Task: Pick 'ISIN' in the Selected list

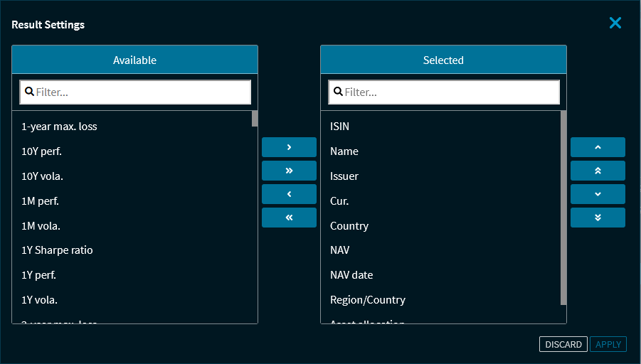Action: [x=340, y=127]
